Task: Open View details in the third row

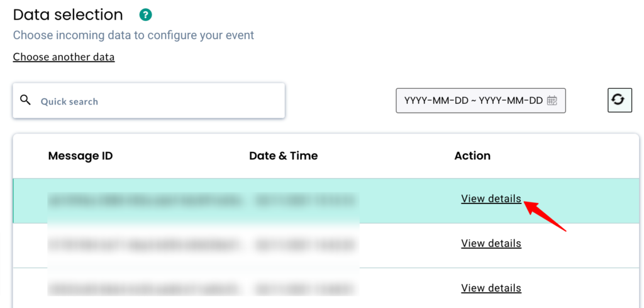Action: [491, 288]
